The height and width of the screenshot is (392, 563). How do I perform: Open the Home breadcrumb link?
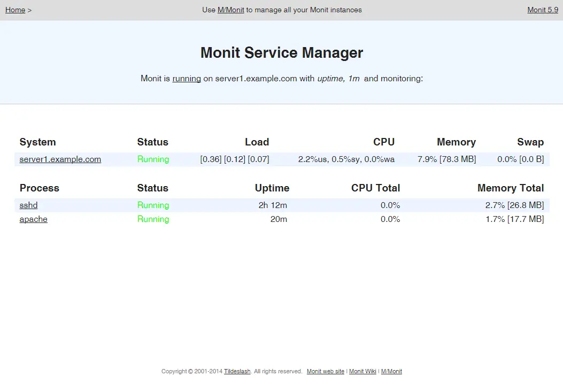tap(15, 10)
